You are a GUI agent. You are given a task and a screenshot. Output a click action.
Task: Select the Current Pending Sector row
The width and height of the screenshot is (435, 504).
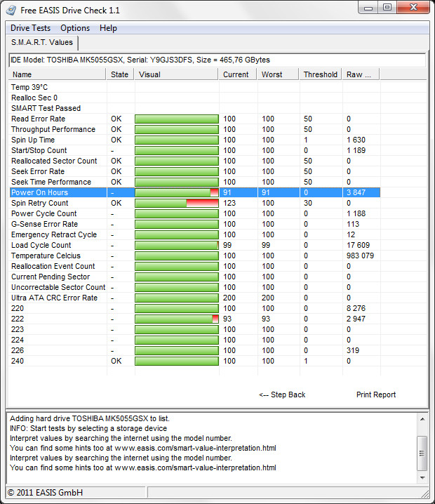point(194,277)
